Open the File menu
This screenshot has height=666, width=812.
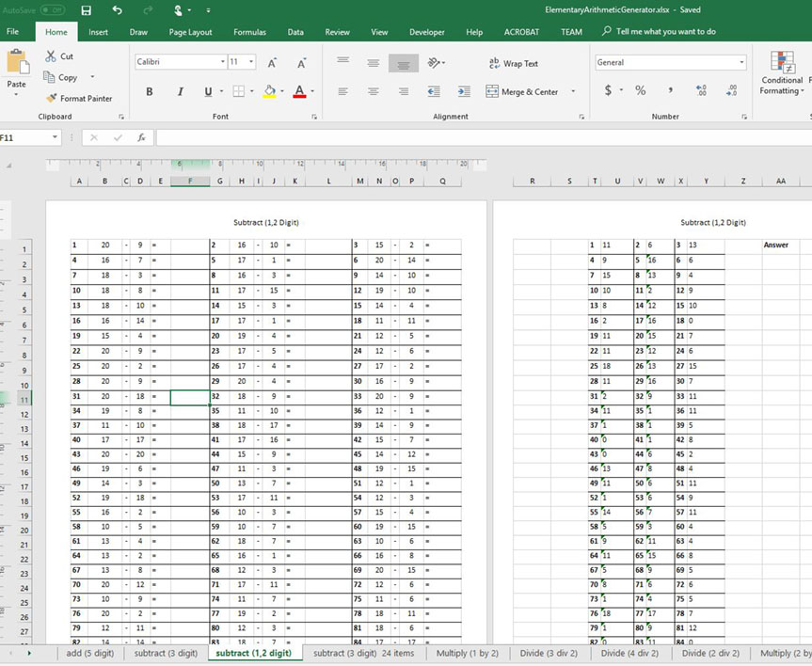[13, 32]
